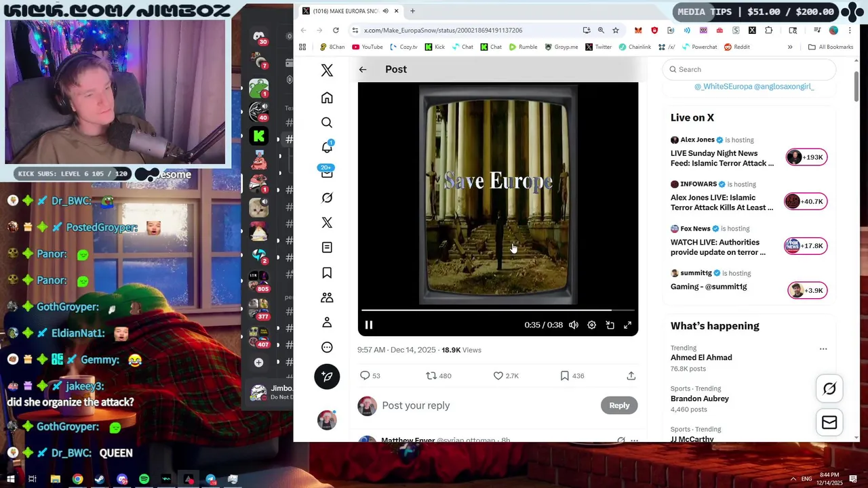868x488 pixels.
Task: Enter fullscreen on the video
Action: tap(627, 325)
